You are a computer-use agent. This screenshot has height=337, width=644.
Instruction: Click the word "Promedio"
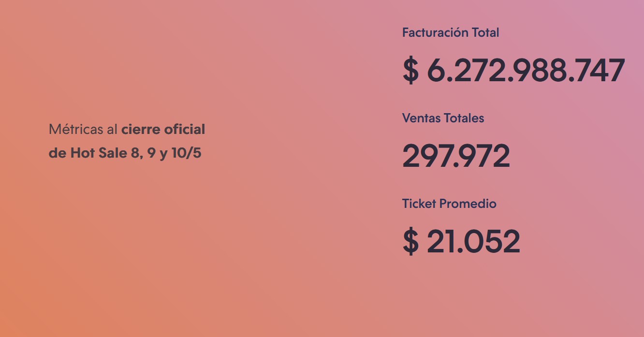pos(467,204)
